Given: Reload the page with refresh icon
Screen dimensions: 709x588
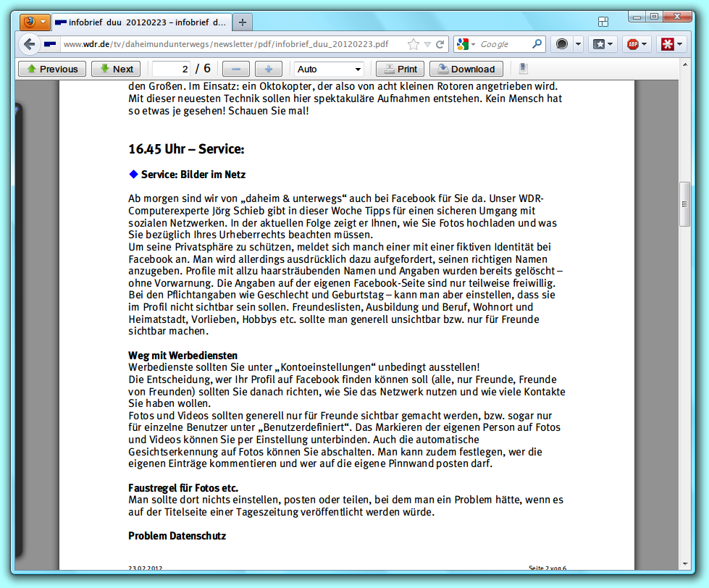Looking at the screenshot, I should point(440,44).
